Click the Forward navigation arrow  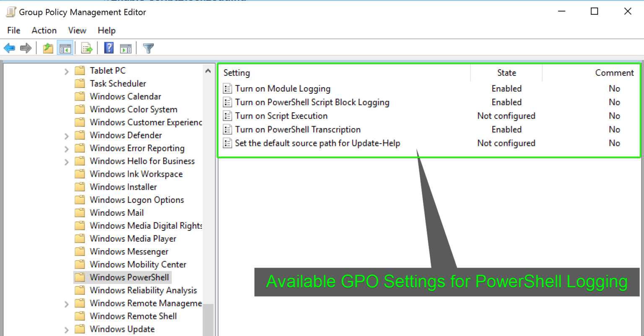click(26, 47)
